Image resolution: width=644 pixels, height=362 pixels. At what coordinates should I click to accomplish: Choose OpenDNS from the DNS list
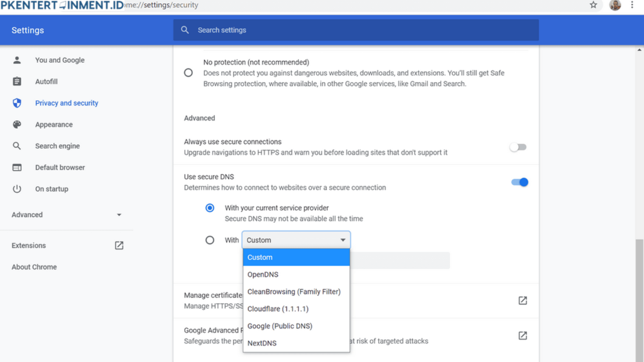[296, 274]
